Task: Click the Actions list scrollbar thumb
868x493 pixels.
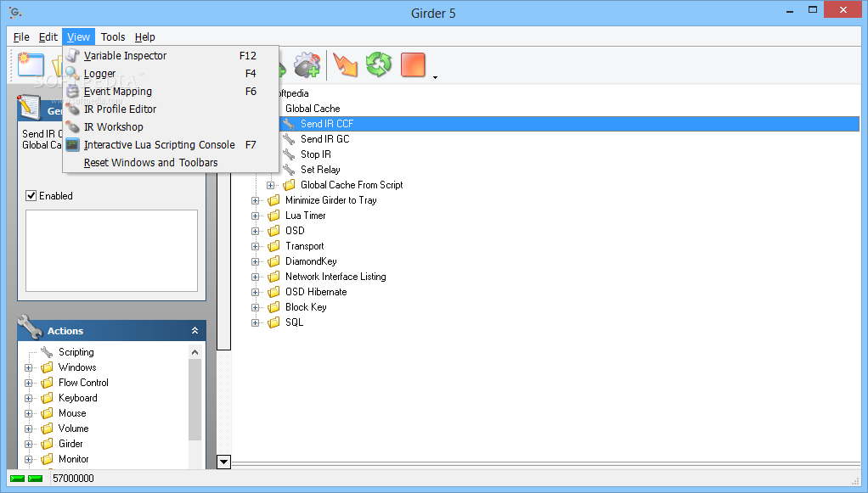Action: [x=194, y=400]
